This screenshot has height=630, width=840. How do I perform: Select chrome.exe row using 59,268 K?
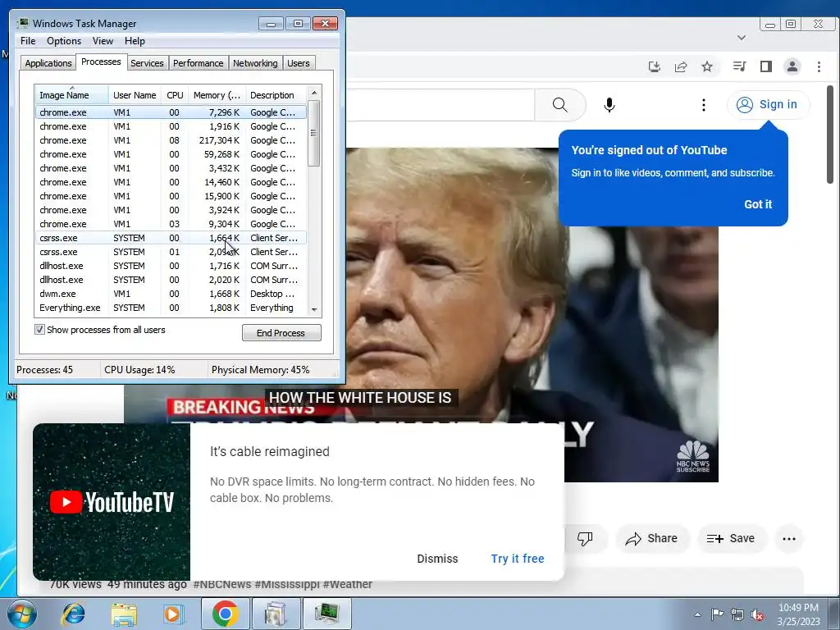pos(171,154)
